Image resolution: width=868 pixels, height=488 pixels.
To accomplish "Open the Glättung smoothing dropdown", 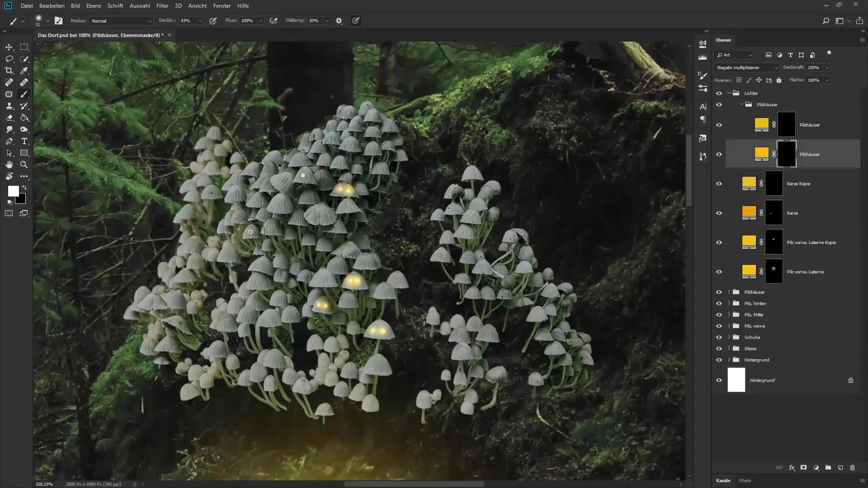I will click(327, 21).
